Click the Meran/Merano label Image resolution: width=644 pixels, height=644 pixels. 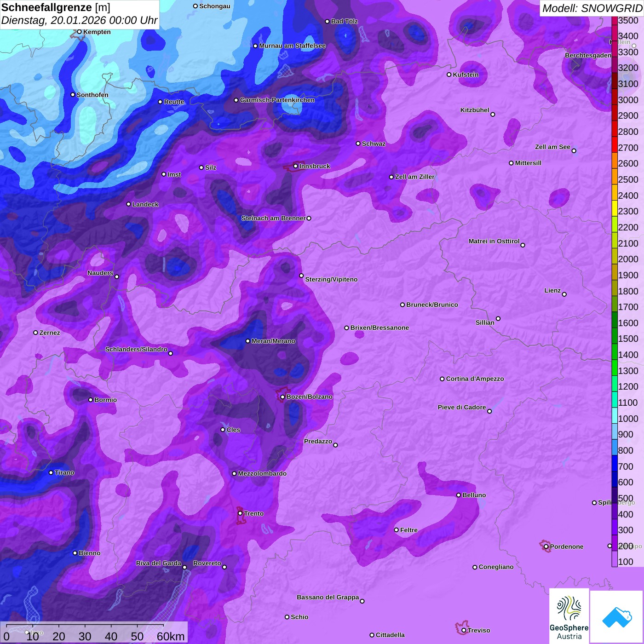pyautogui.click(x=273, y=341)
